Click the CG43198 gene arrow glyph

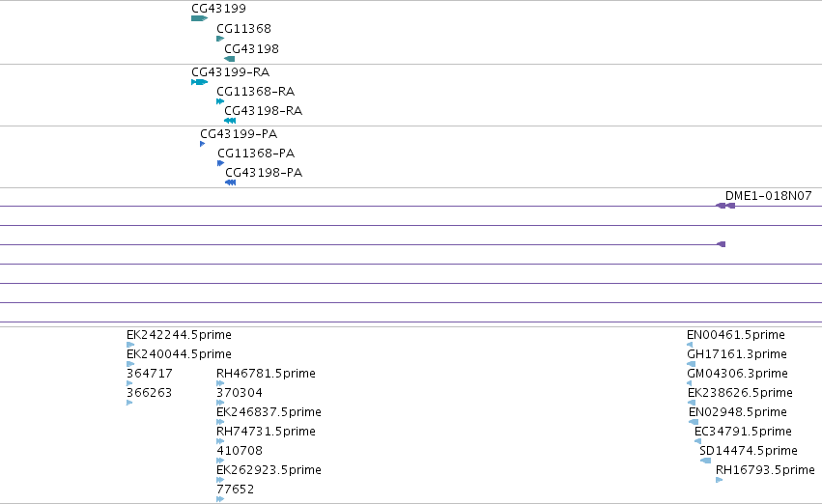click(230, 59)
